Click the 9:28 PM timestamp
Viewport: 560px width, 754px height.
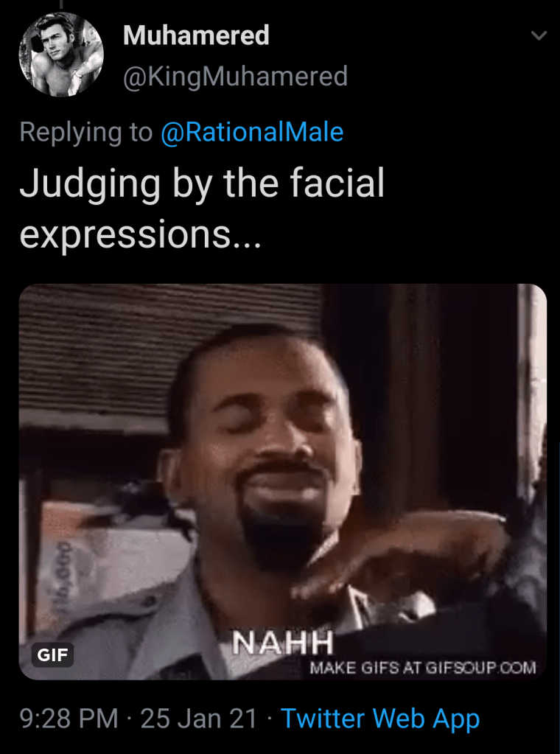pyautogui.click(x=69, y=719)
